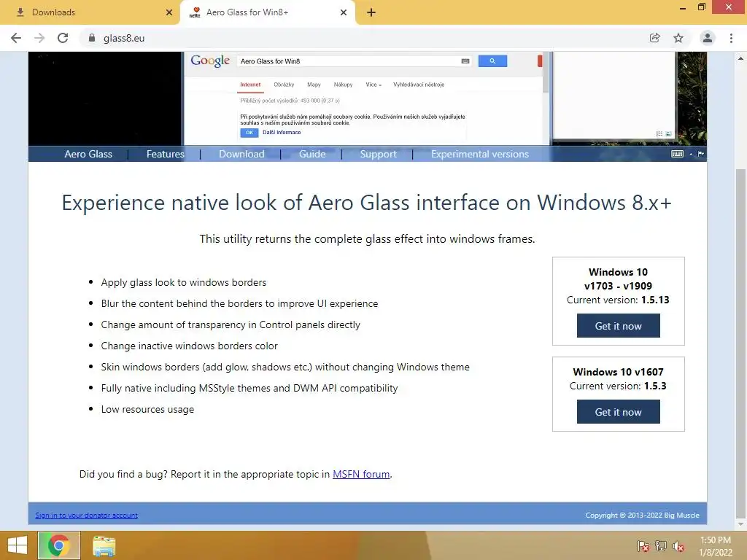
Task: Click the keyboard icon in banner's taskbar
Action: point(677,154)
